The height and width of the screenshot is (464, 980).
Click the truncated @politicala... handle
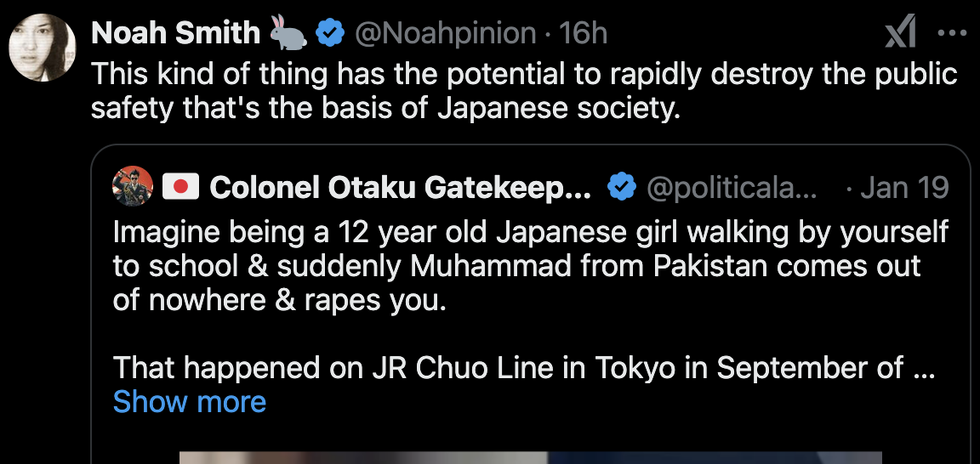click(732, 188)
